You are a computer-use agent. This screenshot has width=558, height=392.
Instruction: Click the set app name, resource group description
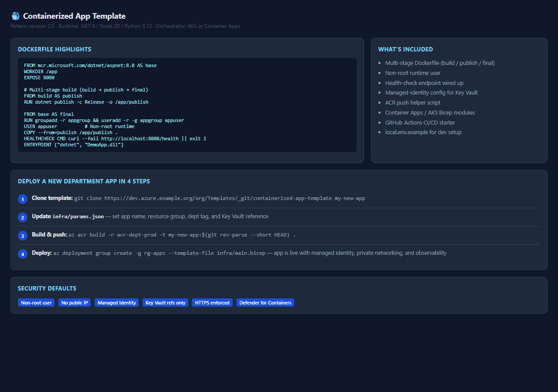click(x=190, y=216)
